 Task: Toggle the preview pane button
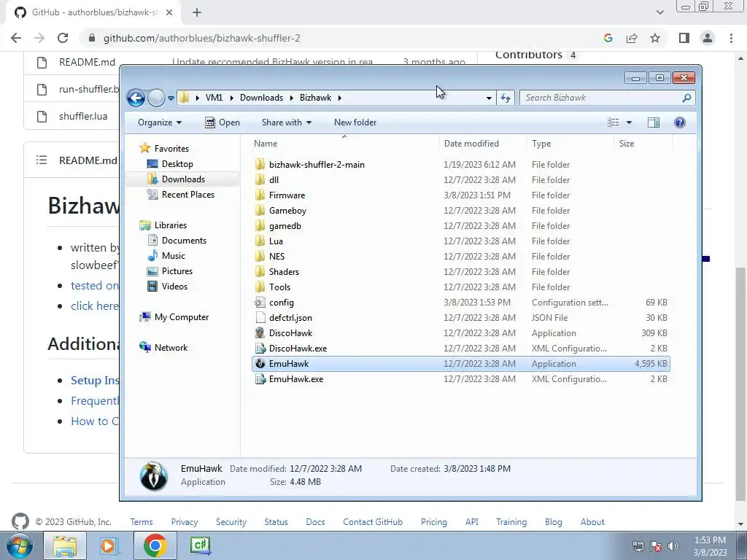tap(654, 122)
